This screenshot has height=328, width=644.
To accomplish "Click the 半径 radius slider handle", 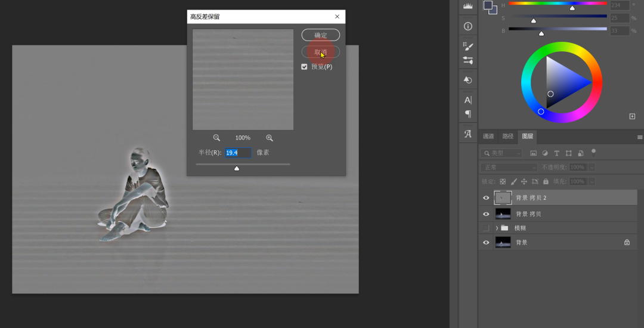I will coord(237,168).
